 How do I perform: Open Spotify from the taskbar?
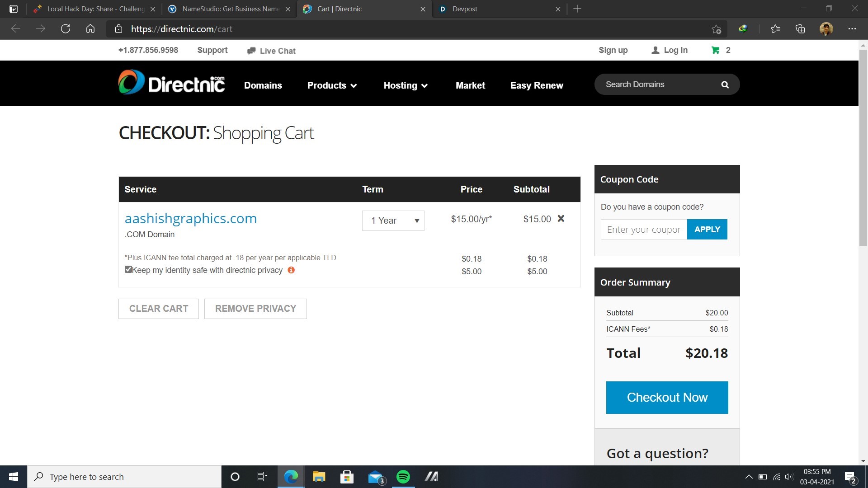point(403,477)
